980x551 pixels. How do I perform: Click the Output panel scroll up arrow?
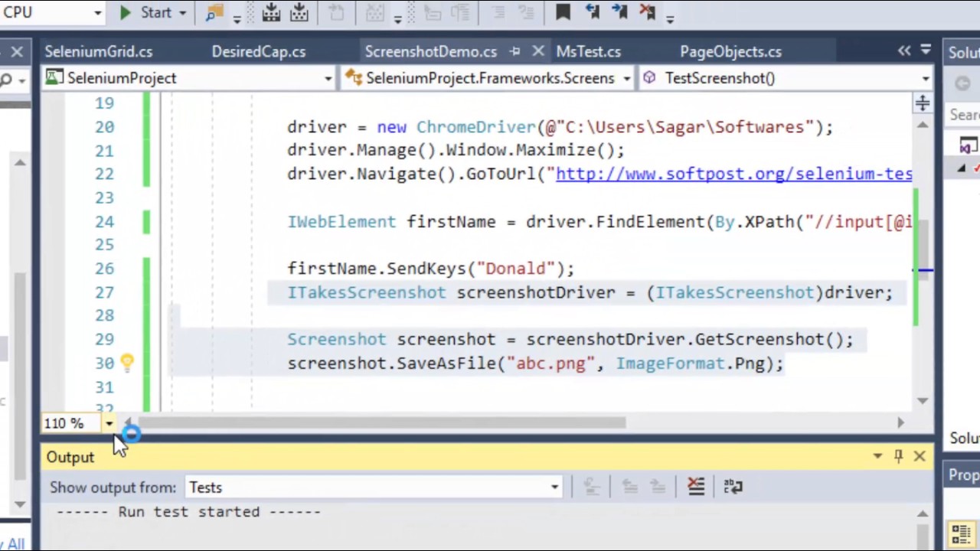click(922, 514)
